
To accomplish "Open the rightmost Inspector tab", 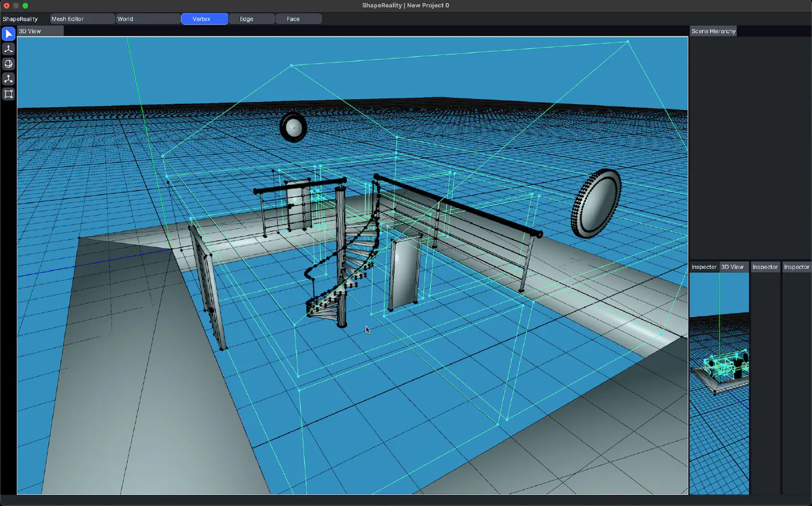I will [x=796, y=267].
